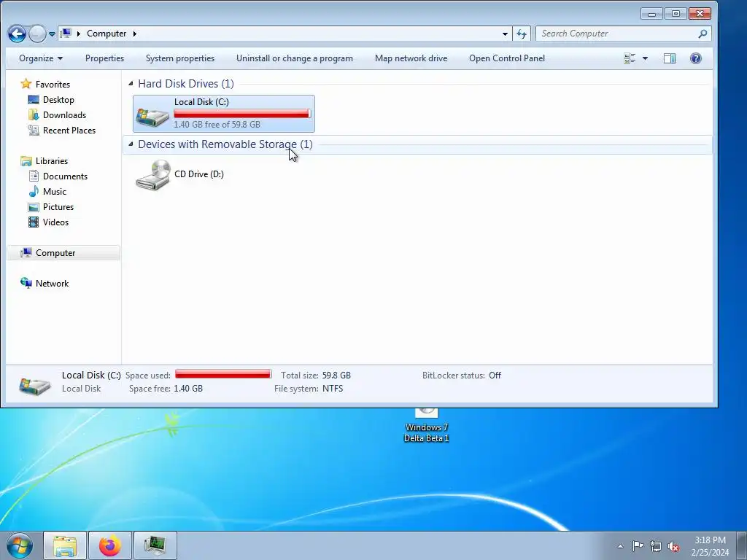Click the Network globe icon

point(26,283)
